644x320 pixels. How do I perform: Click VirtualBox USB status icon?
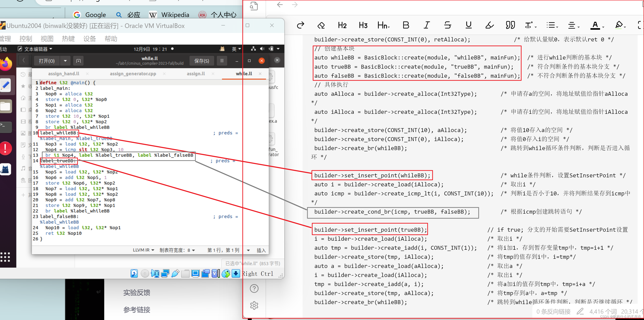[x=175, y=274]
